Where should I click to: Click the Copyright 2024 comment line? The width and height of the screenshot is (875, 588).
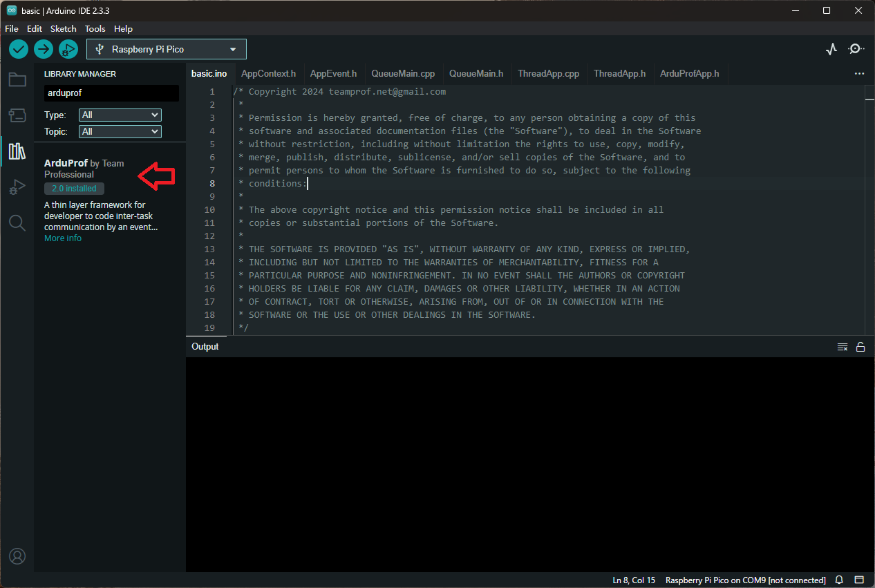tap(339, 91)
